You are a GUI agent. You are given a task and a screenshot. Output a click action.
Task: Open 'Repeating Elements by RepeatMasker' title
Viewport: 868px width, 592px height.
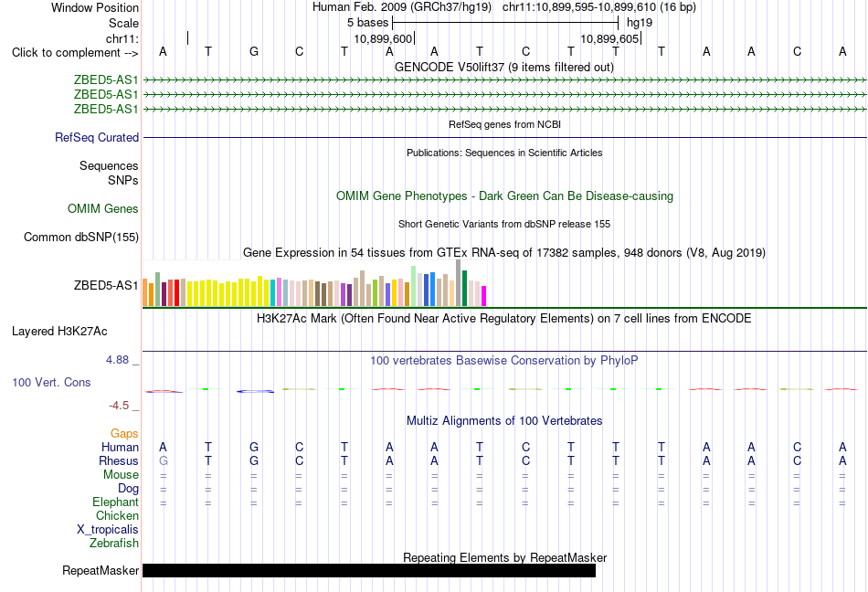click(504, 557)
